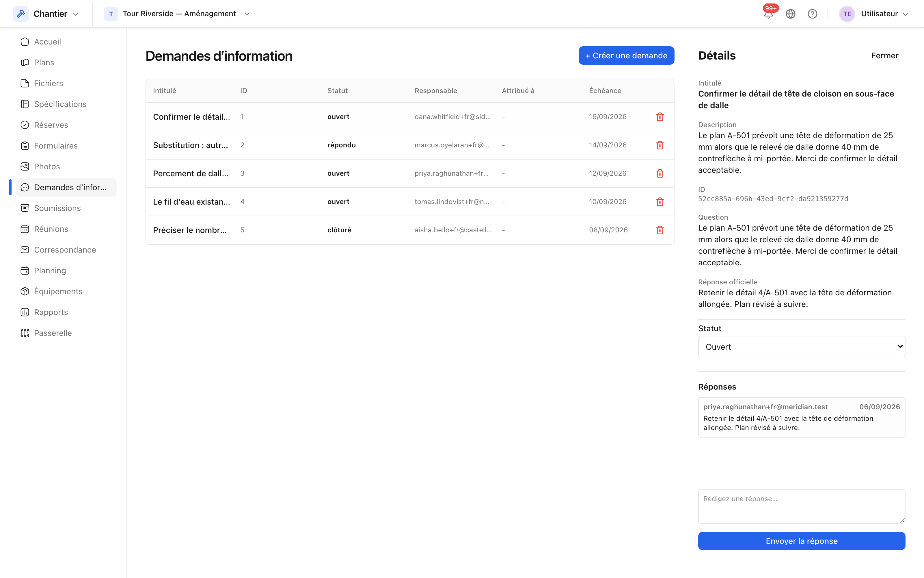924x578 pixels.
Task: Delete the request 'Le fil d'eau existan...'
Action: [660, 201]
